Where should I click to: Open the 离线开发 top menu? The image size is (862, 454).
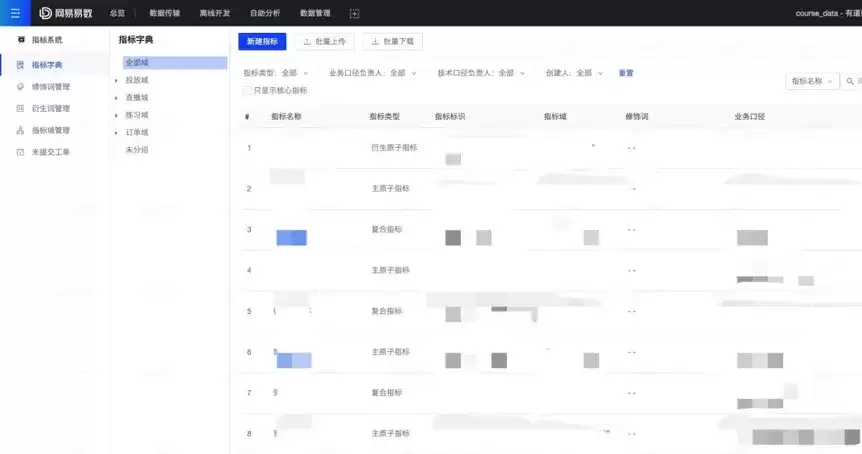tap(214, 13)
